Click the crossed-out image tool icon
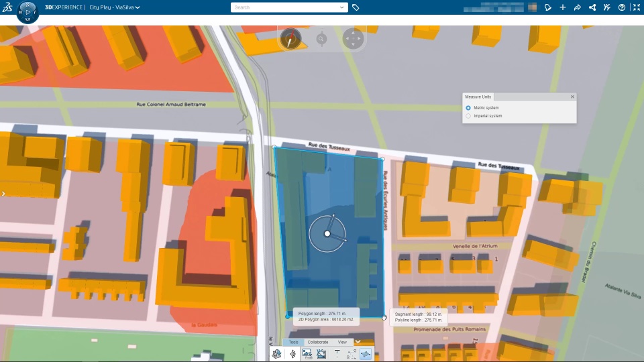The width and height of the screenshot is (644, 362). [321, 353]
